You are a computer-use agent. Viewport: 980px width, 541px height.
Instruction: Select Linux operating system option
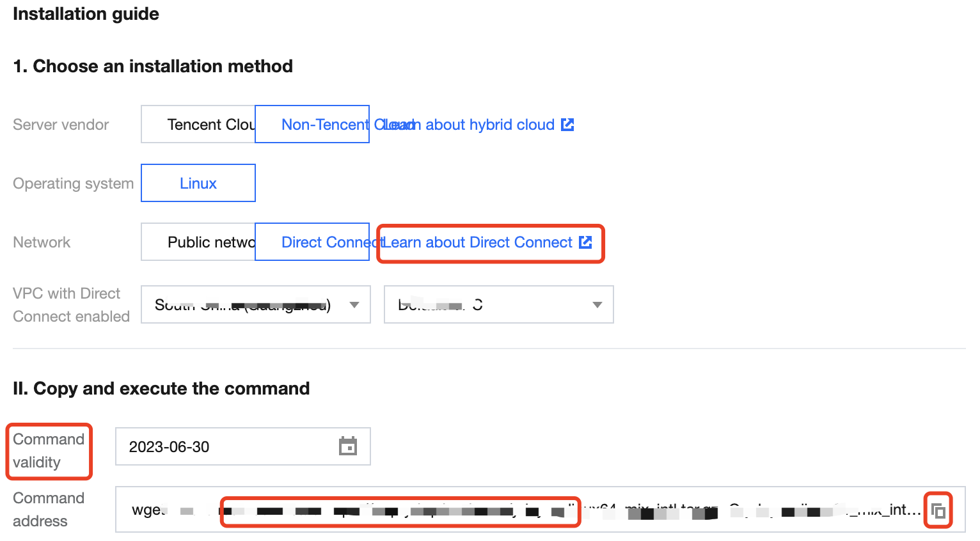click(198, 184)
